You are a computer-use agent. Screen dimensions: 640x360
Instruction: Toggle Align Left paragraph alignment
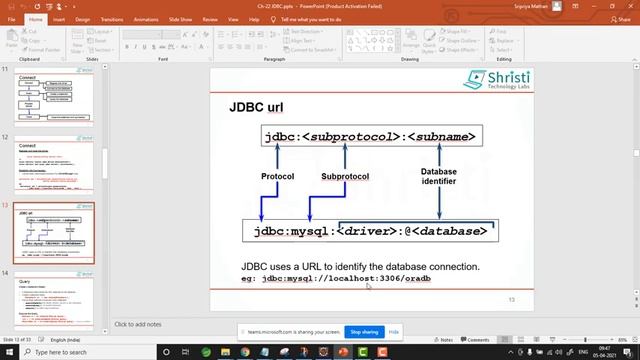pos(221,47)
